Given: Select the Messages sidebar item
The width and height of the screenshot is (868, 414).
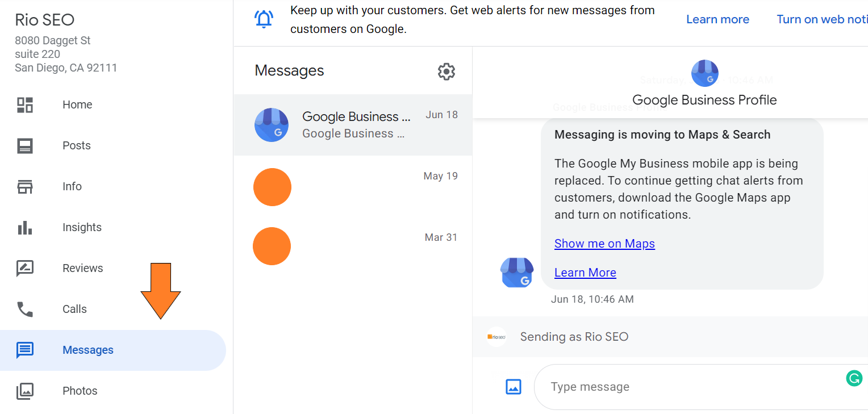Looking at the screenshot, I should [x=88, y=350].
